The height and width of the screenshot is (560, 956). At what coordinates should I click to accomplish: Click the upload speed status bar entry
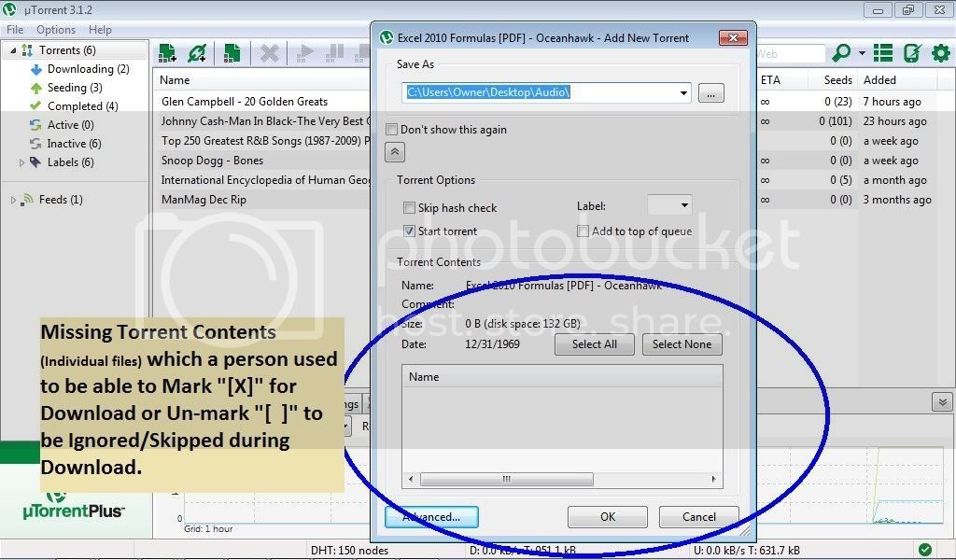tap(747, 551)
